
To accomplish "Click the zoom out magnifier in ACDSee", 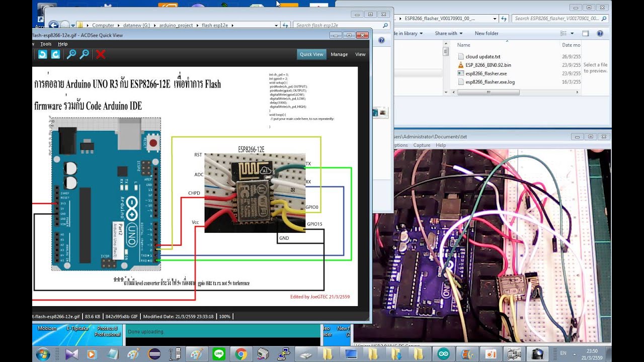I will (85, 54).
